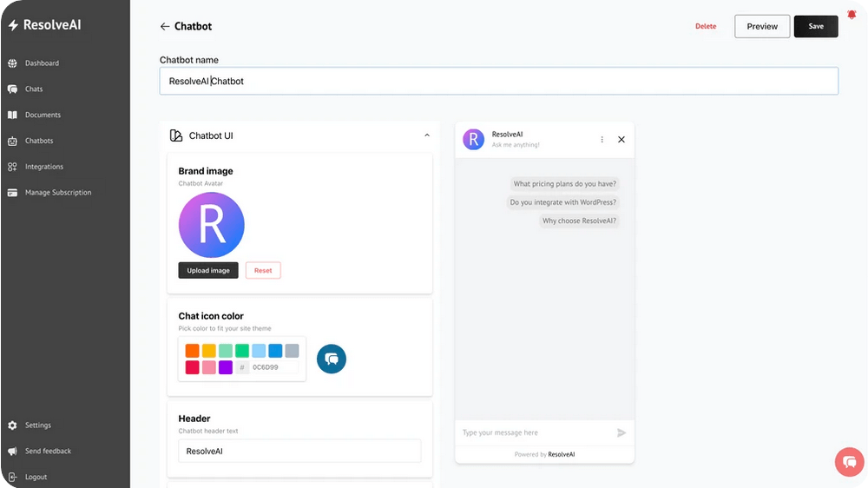The image size is (868, 488).
Task: Pick the purple color swatch
Action: (226, 367)
